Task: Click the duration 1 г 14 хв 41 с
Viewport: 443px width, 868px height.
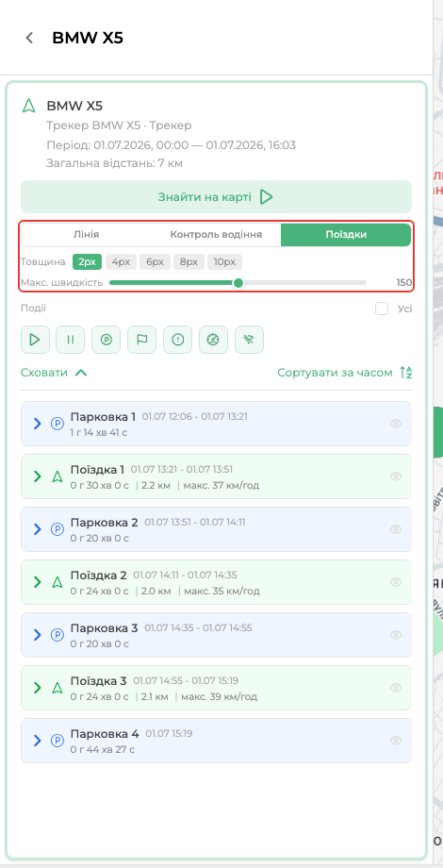Action: tap(98, 432)
